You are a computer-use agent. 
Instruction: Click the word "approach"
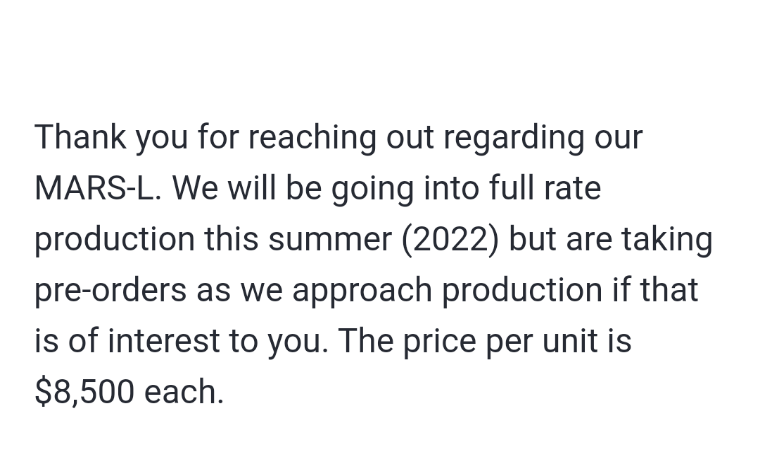click(x=361, y=291)
